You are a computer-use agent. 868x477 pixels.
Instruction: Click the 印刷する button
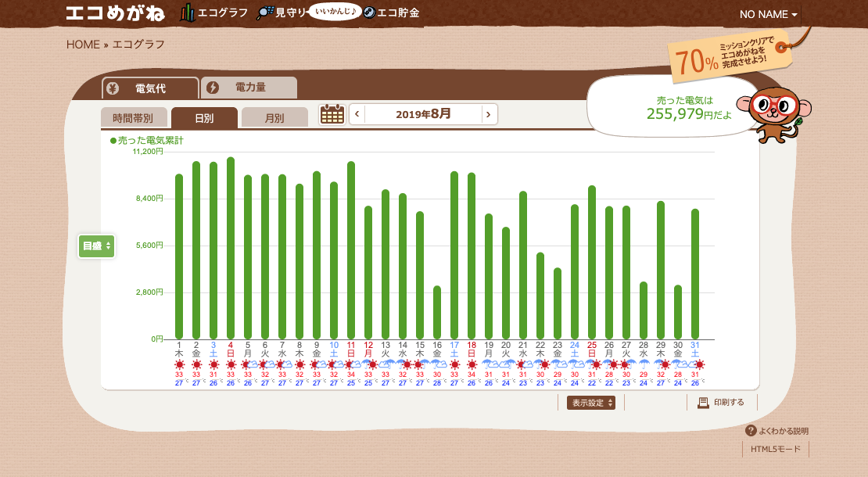[722, 403]
